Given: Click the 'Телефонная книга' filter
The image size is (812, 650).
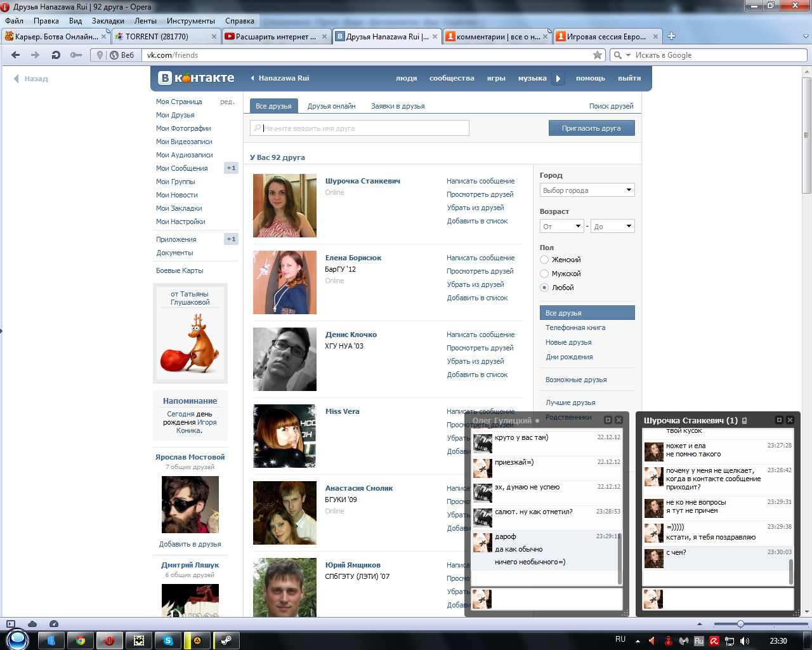Looking at the screenshot, I should point(575,328).
